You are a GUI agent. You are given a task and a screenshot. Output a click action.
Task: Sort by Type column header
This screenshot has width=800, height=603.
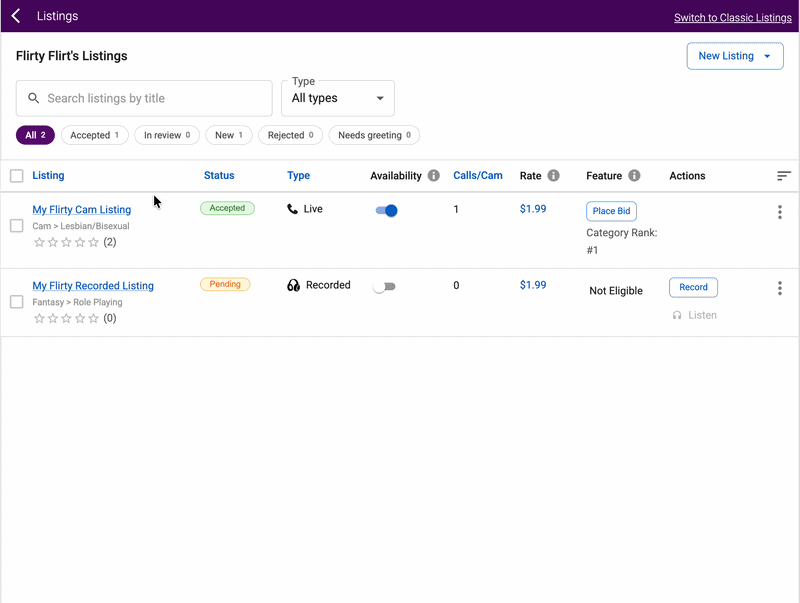pos(298,175)
